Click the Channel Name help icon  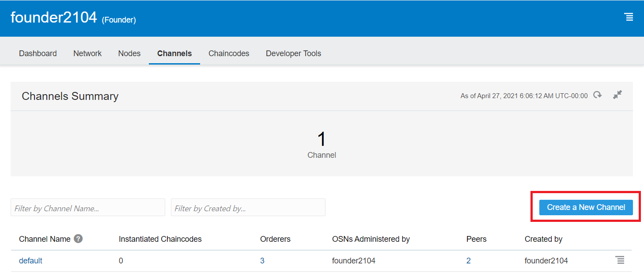point(78,239)
